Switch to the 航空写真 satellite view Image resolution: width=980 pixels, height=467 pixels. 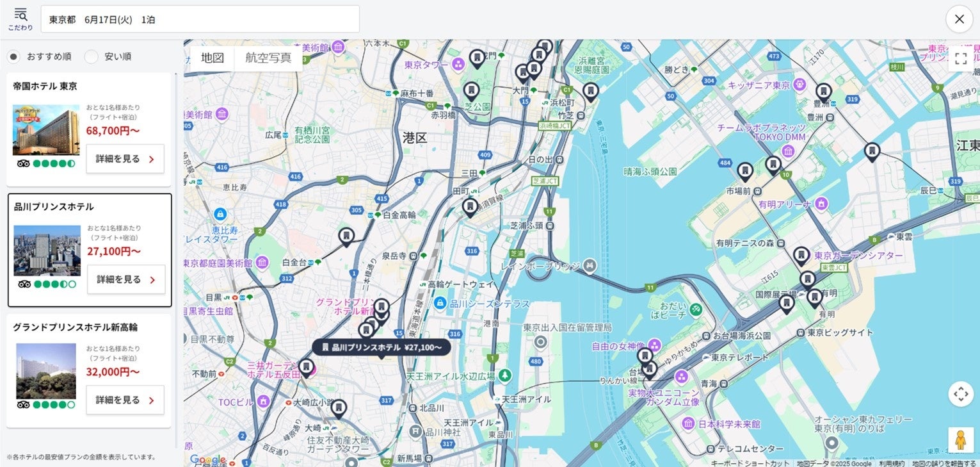click(268, 58)
